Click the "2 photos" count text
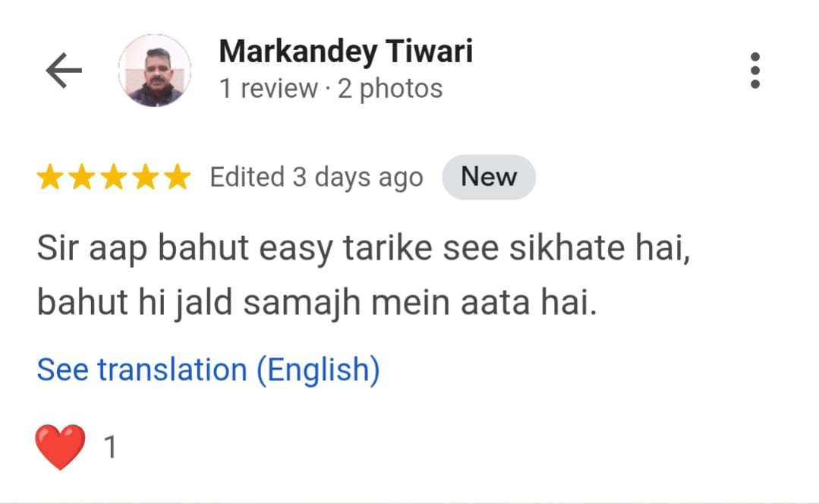Screen dimensions: 819x504 coord(390,88)
